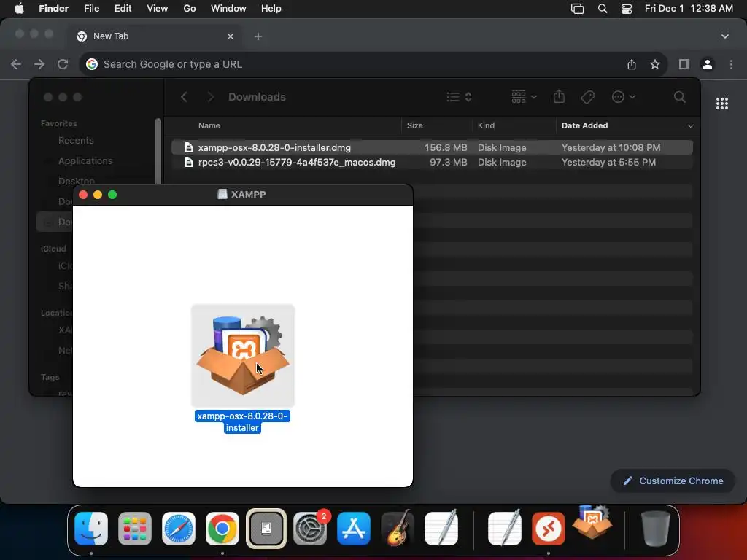Open the Help menu

point(271,9)
